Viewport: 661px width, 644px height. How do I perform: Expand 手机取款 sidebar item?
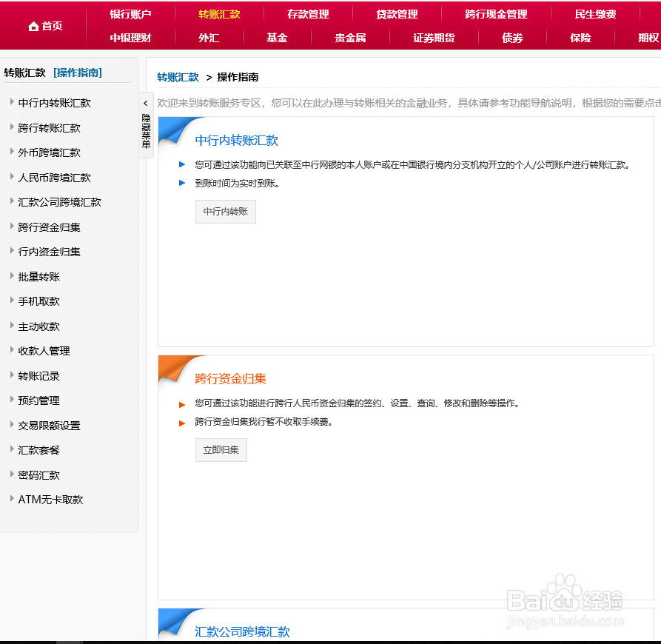38,301
